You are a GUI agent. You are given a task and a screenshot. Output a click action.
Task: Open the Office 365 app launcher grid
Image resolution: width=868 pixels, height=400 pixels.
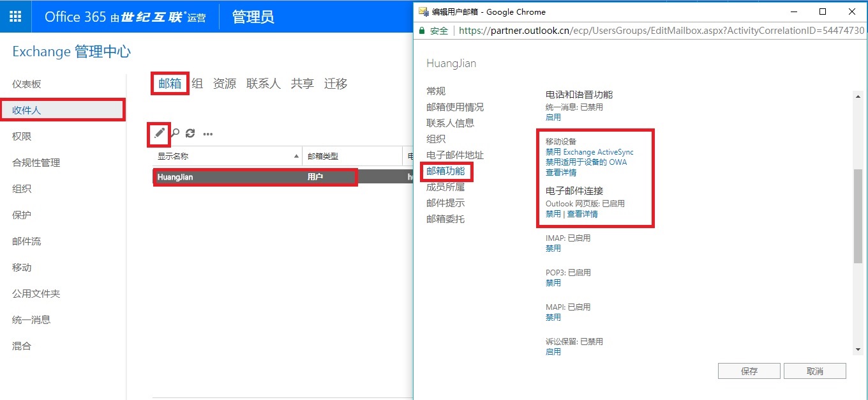(x=16, y=16)
